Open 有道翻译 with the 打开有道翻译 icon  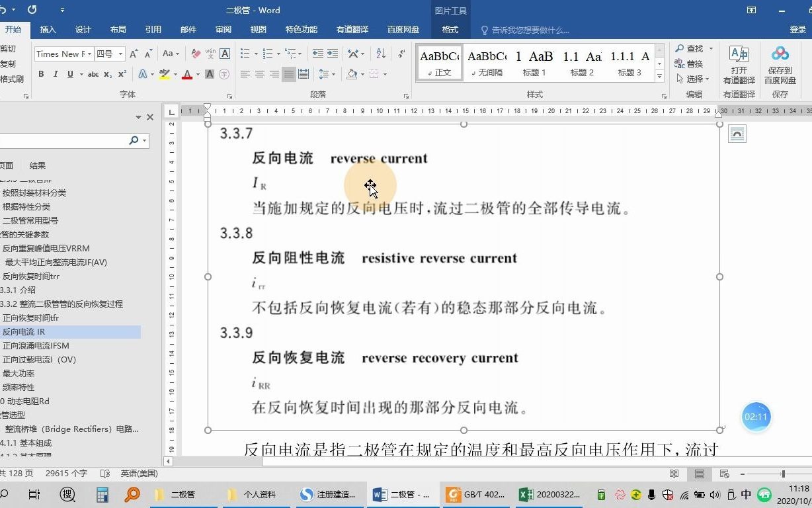[x=739, y=63]
